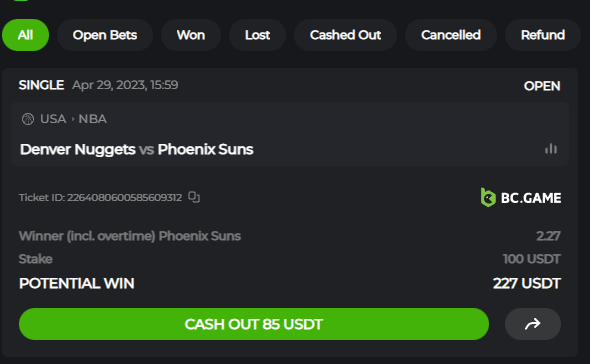Image resolution: width=590 pixels, height=364 pixels.
Task: Click the NBA league breadcrumb
Action: pyautogui.click(x=93, y=119)
